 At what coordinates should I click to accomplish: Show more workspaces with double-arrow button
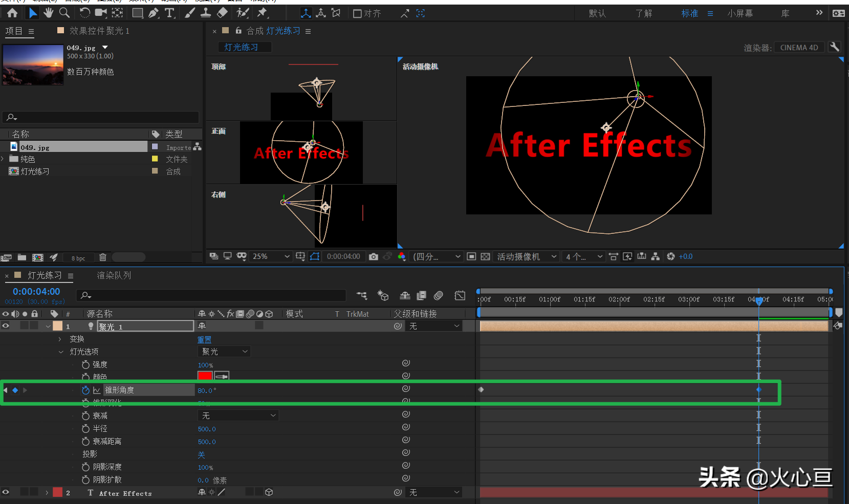pyautogui.click(x=819, y=13)
